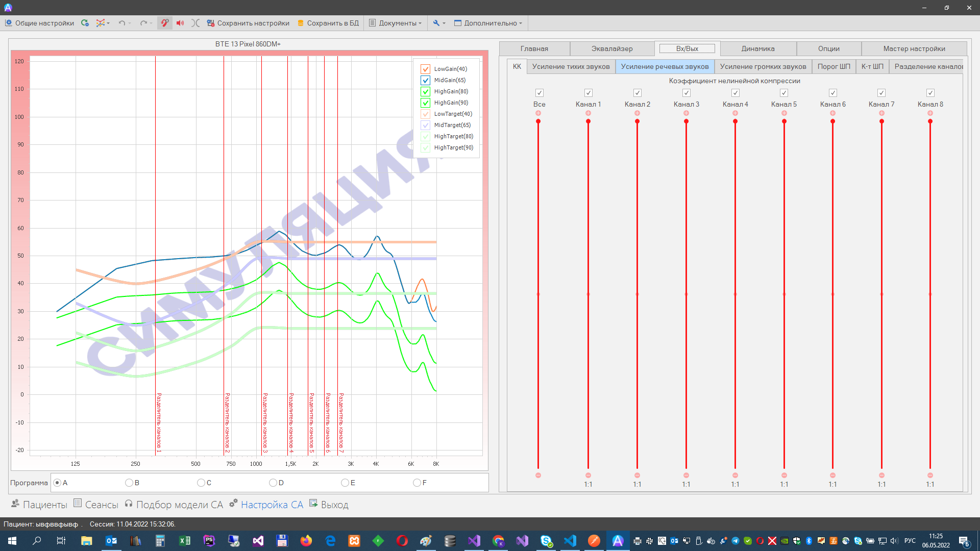Screen dimensions: 980x551
Task: Open the Усиление тихих звуков tab
Action: pyautogui.click(x=571, y=66)
